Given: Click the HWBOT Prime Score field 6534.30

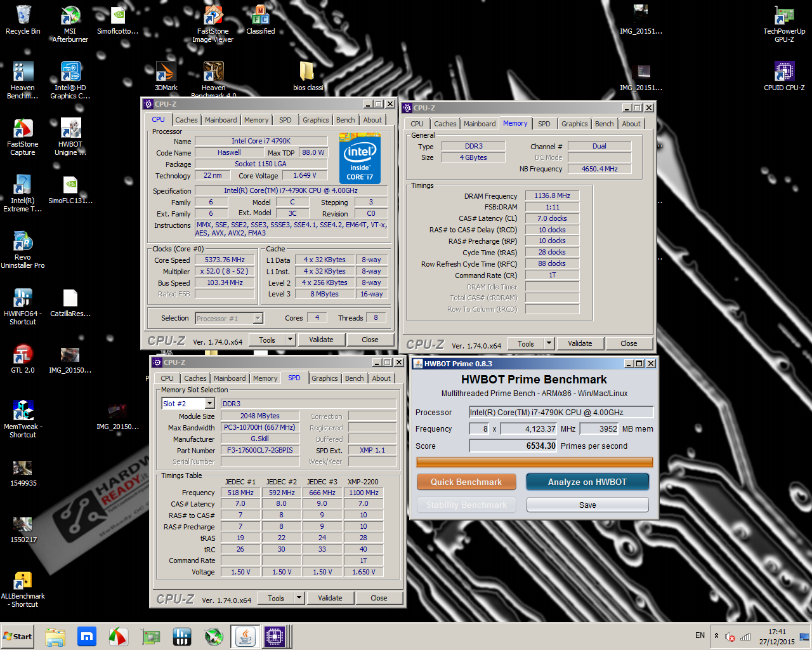Looking at the screenshot, I should click(x=513, y=446).
